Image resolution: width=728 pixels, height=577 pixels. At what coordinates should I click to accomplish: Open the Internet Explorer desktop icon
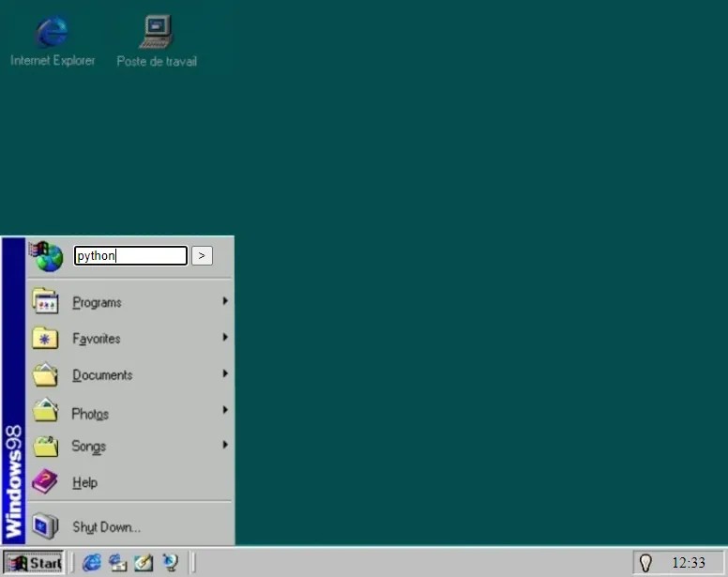[x=53, y=33]
